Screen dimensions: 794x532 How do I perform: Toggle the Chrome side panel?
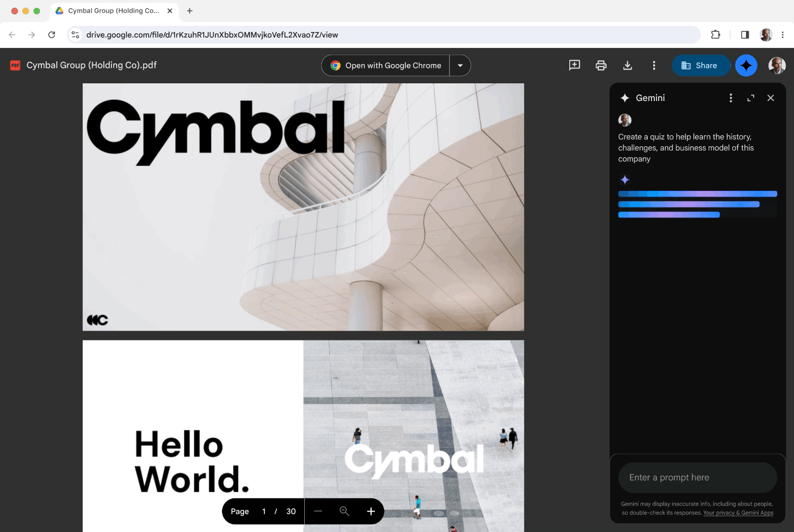tap(744, 34)
